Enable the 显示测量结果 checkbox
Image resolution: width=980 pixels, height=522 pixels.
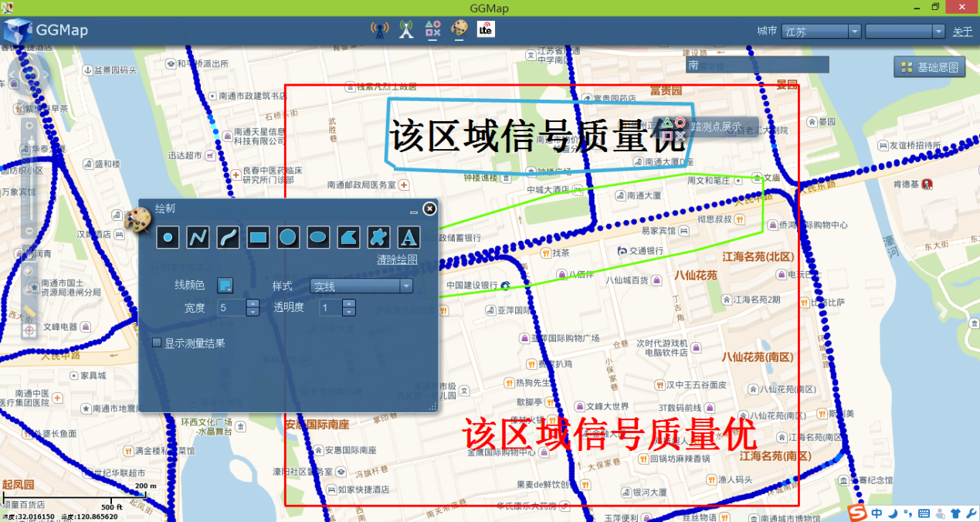pyautogui.click(x=157, y=343)
